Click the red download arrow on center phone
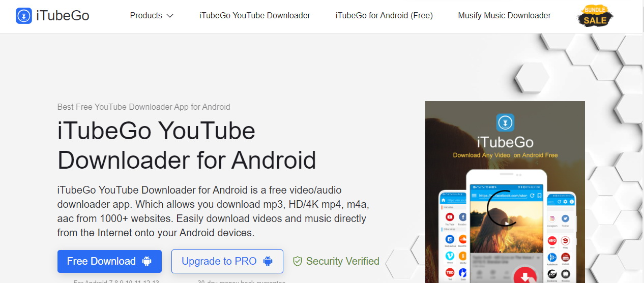 pyautogui.click(x=524, y=276)
